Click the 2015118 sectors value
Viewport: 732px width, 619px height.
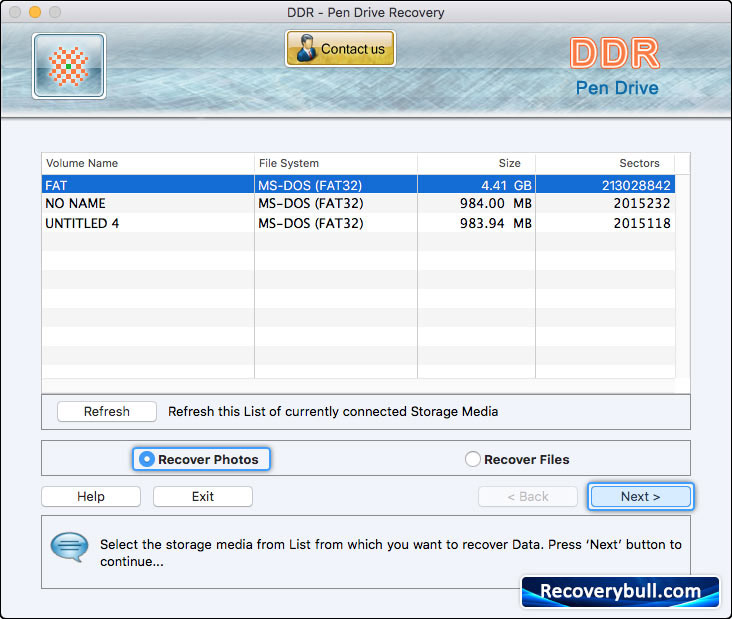(x=642, y=223)
